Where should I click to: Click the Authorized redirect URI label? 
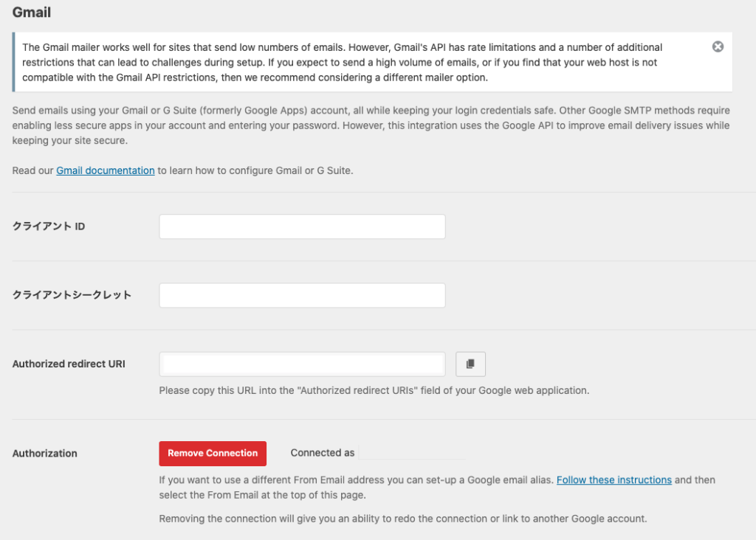tap(69, 364)
